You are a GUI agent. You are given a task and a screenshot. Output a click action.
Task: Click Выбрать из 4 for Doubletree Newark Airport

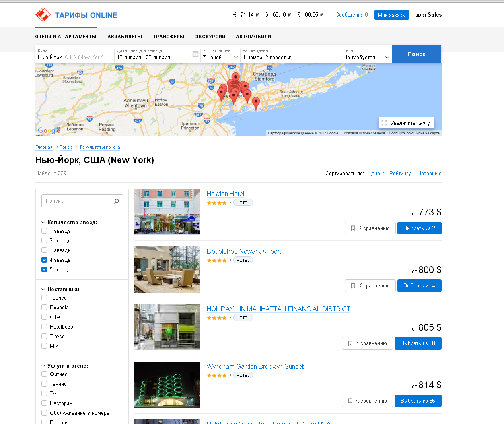coord(419,286)
